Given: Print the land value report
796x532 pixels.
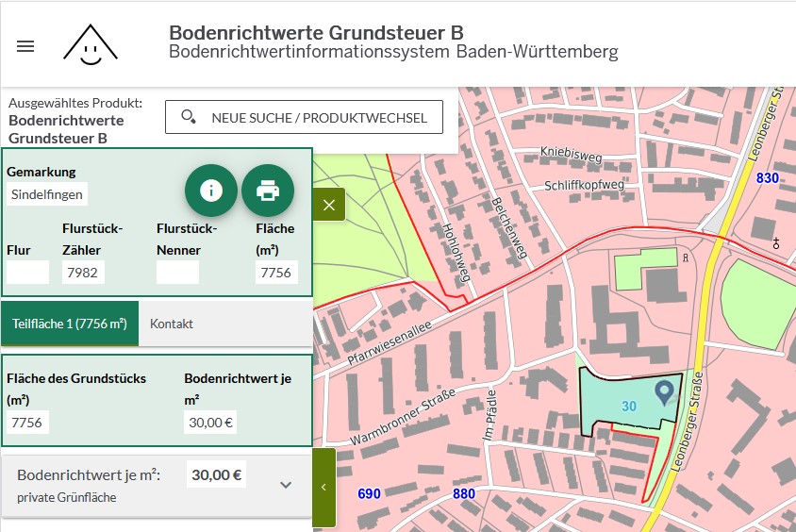Looking at the screenshot, I should (268, 191).
